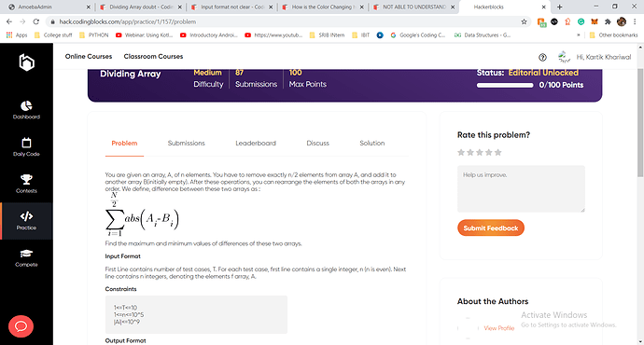Select the third rating star
Image resolution: width=644 pixels, height=345 pixels.
(480, 153)
